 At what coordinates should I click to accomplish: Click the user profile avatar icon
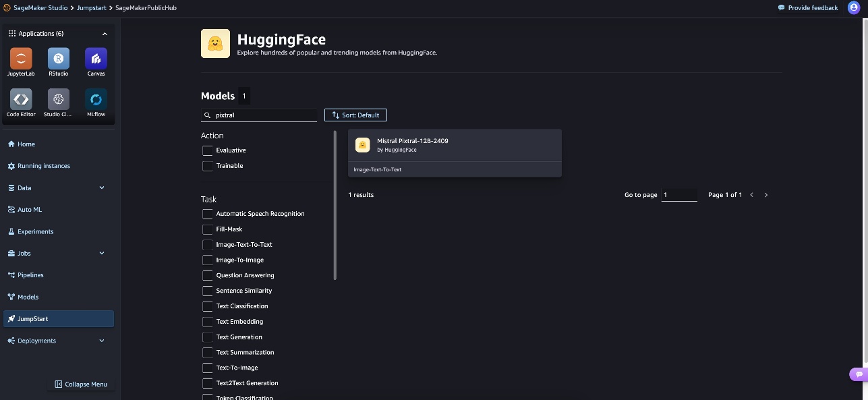coord(853,7)
